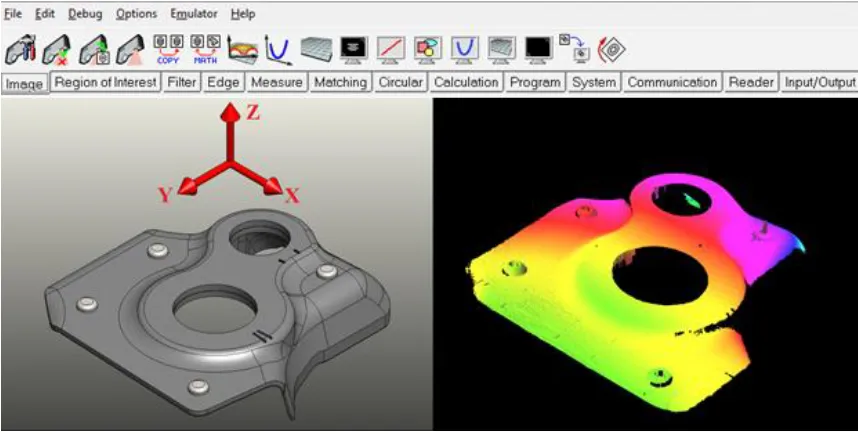Click the scanner icon with red tools

tap(20, 49)
